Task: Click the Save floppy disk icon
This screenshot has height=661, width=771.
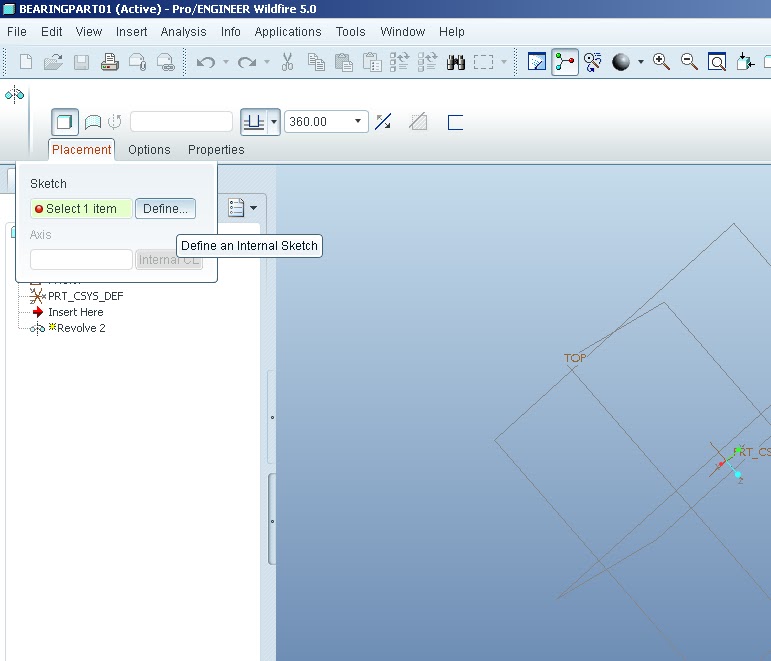Action: coord(81,62)
